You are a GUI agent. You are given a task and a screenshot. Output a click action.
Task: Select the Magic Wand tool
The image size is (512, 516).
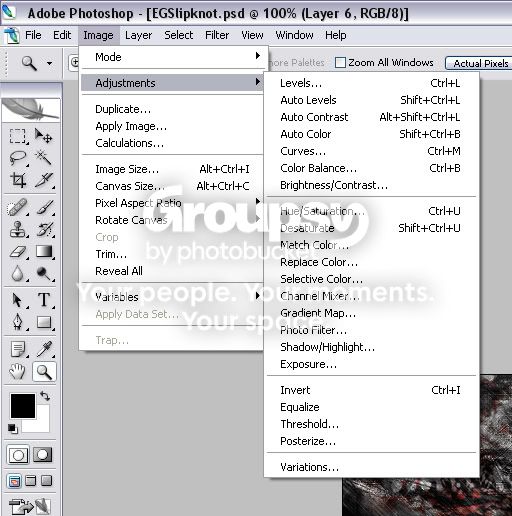(44, 158)
